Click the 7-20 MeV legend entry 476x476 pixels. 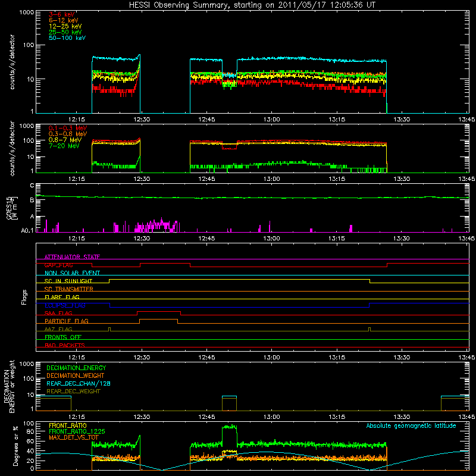64,146
